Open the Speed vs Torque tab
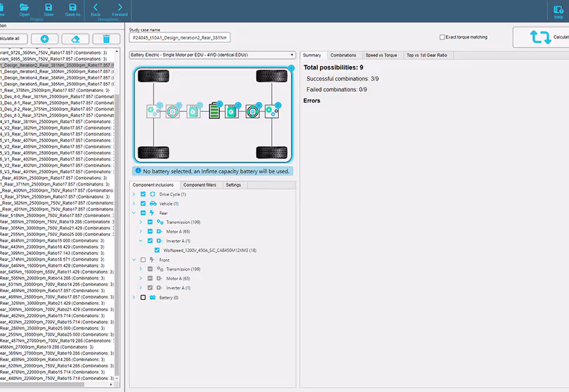The width and height of the screenshot is (569, 392). (381, 55)
